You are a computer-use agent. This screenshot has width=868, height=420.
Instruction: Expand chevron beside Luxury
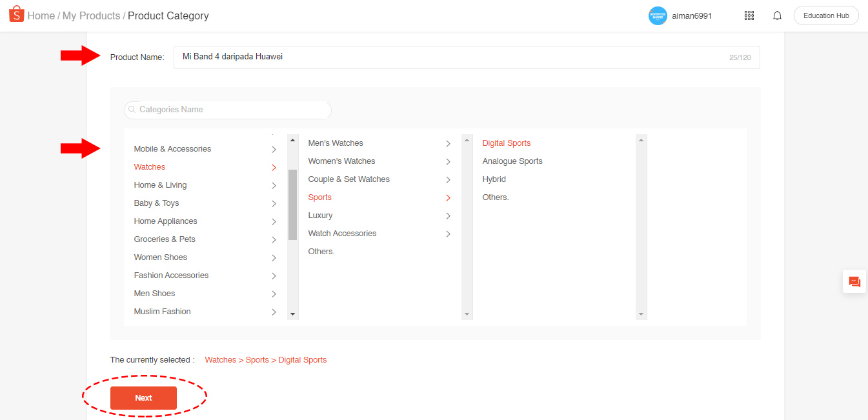coord(448,216)
